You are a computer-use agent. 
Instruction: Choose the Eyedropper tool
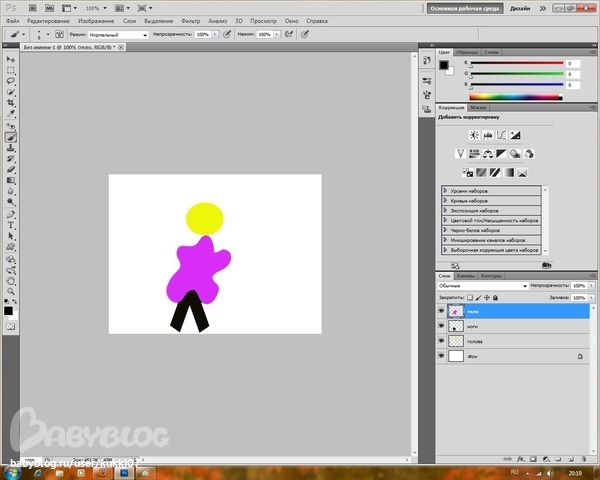(11, 115)
